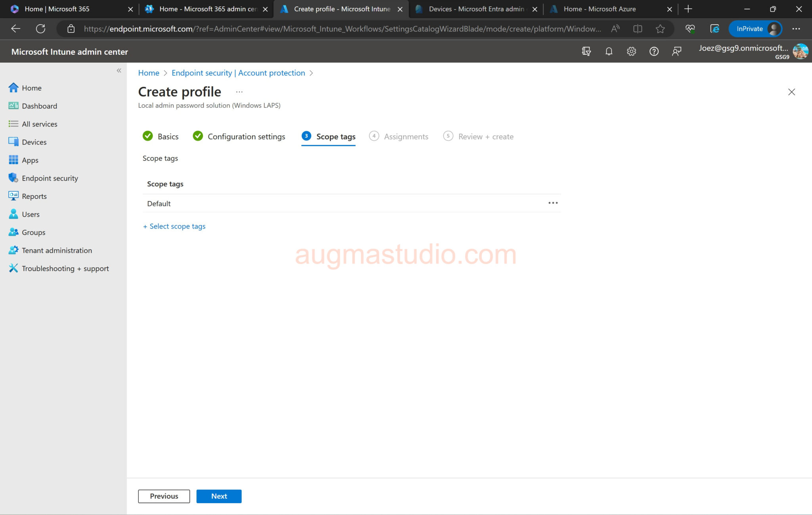
Task: Collapse the navigation sidebar with the chevron
Action: pyautogui.click(x=119, y=70)
